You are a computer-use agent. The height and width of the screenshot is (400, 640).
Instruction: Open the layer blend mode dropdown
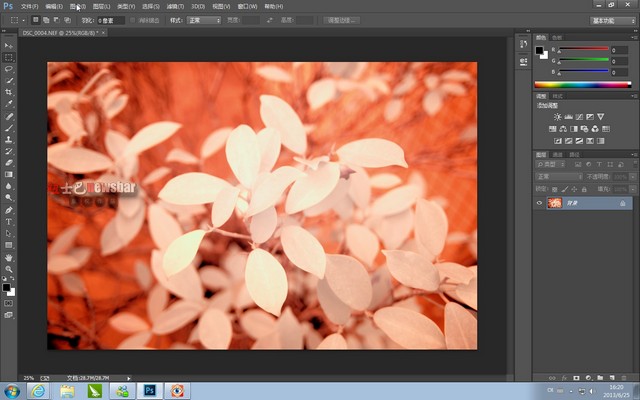coord(558,176)
